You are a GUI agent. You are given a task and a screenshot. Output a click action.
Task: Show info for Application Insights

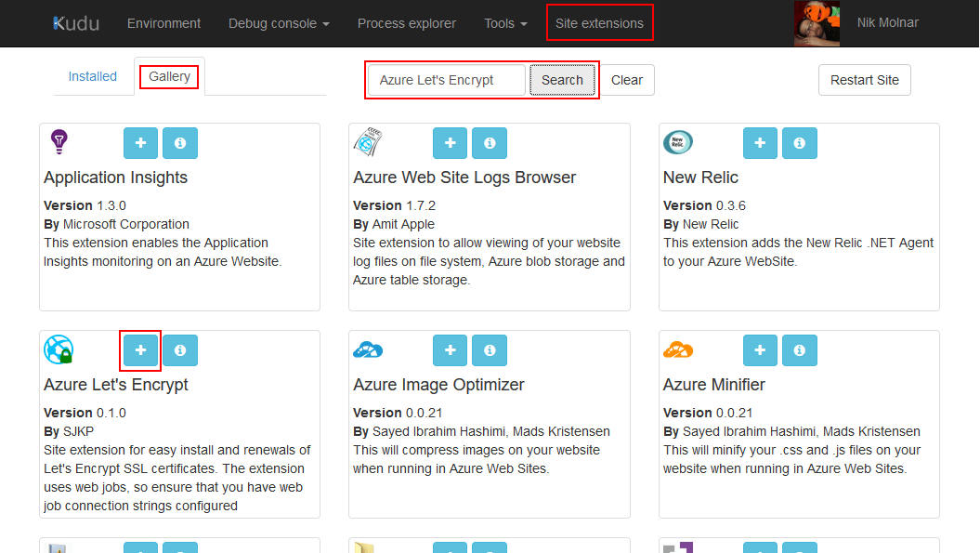click(180, 143)
